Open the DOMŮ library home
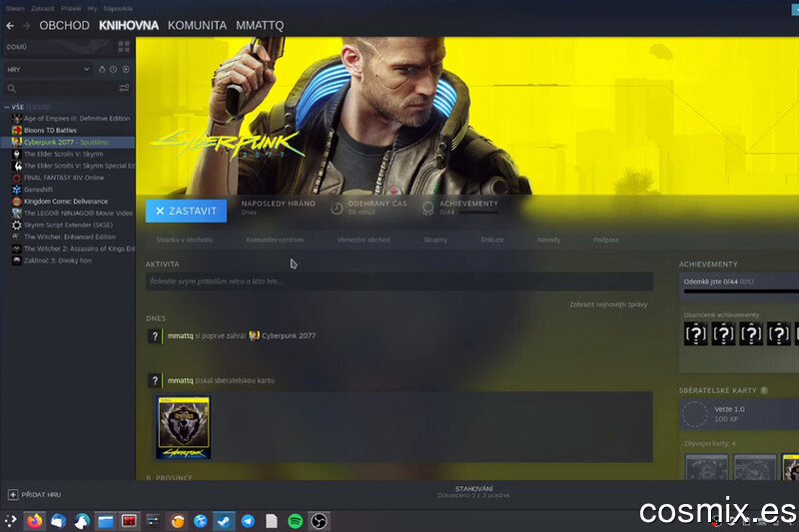This screenshot has height=532, width=799. (17, 47)
